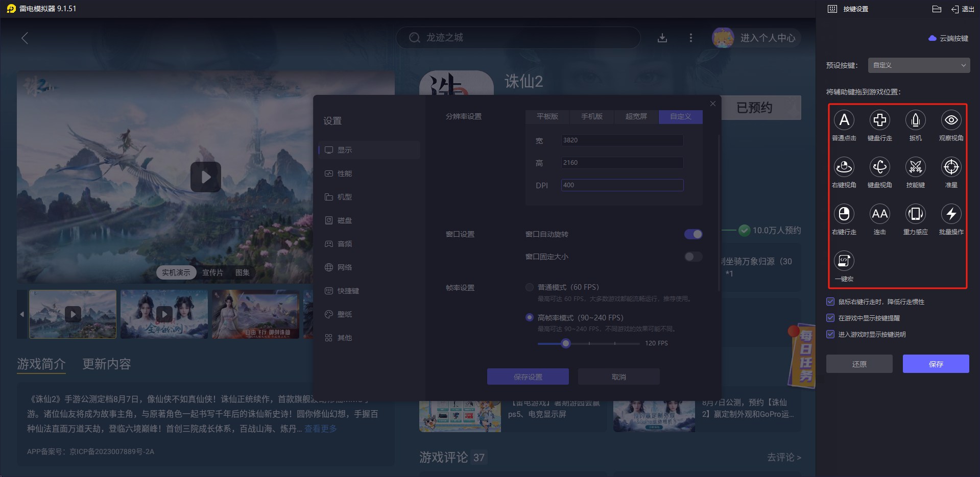Select the 重力感应 gravity sensor icon
The width and height of the screenshot is (980, 477).
[915, 214]
